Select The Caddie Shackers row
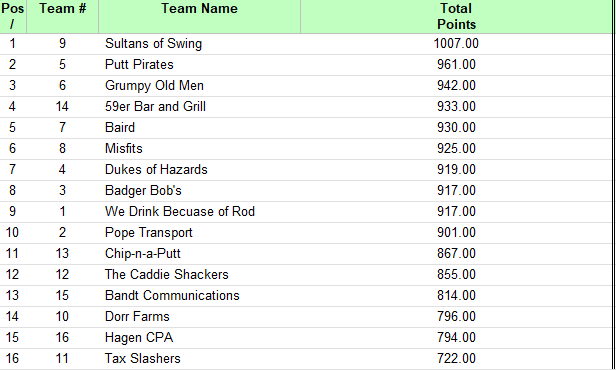This screenshot has width=616, height=370. coord(306,275)
